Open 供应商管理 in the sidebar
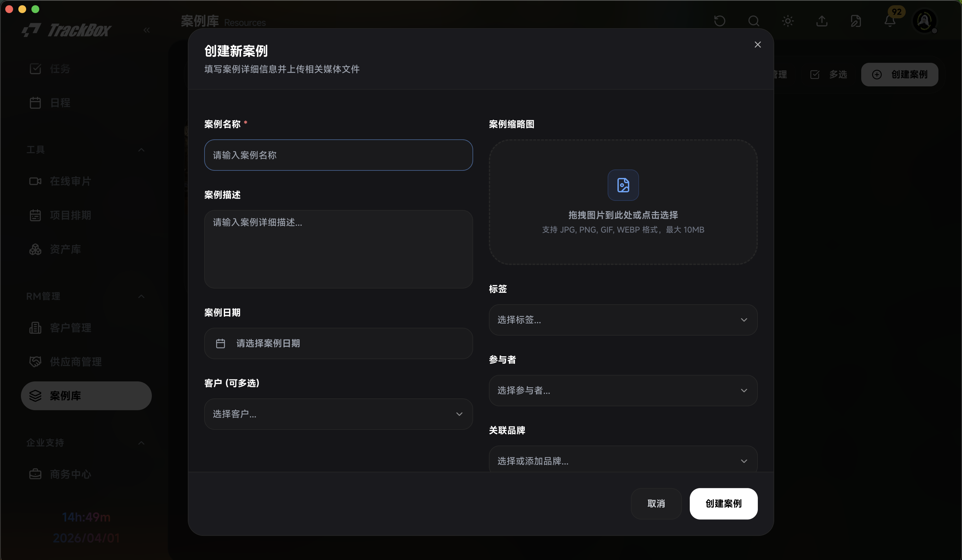 86,361
